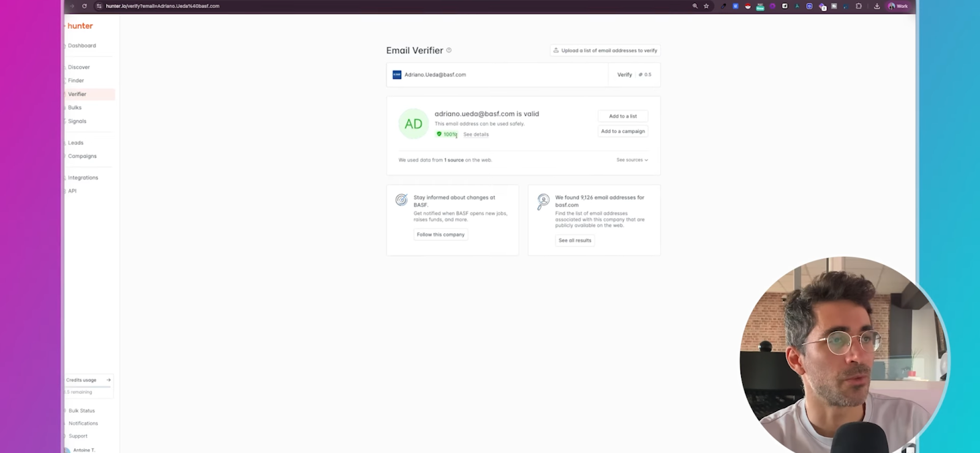Screen dimensions: 980x453
Task: Go to Leads in the sidebar
Action: tap(76, 142)
